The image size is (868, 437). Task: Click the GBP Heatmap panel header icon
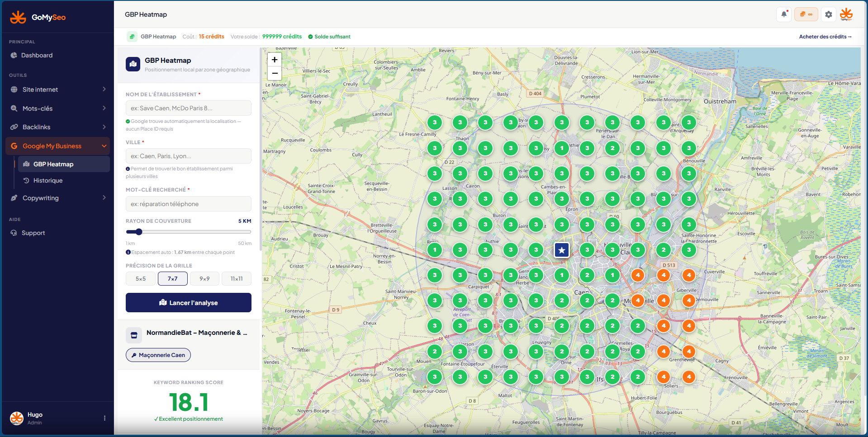(133, 64)
